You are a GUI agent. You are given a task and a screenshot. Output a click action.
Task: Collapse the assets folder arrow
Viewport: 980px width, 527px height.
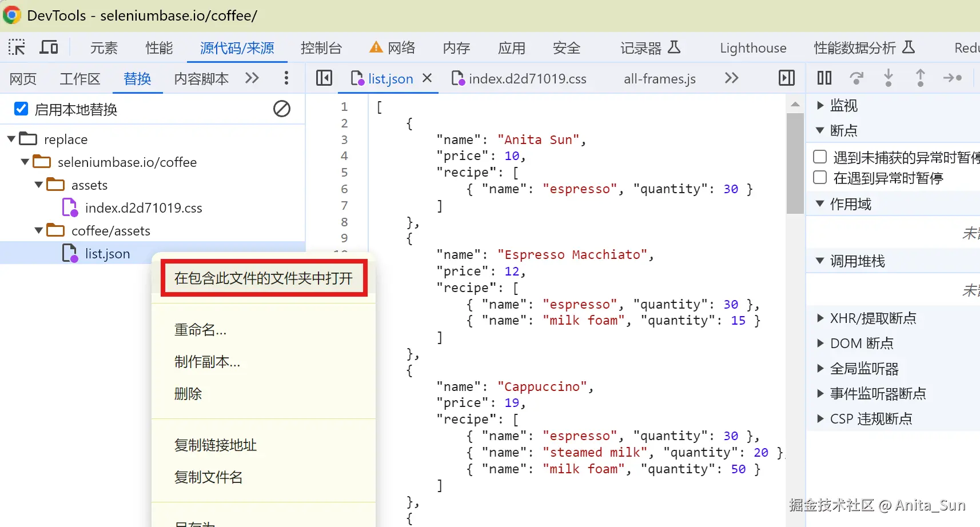38,185
